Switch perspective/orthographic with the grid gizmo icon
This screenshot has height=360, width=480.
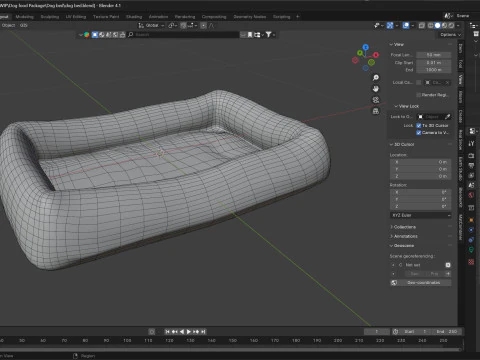pos(376,111)
